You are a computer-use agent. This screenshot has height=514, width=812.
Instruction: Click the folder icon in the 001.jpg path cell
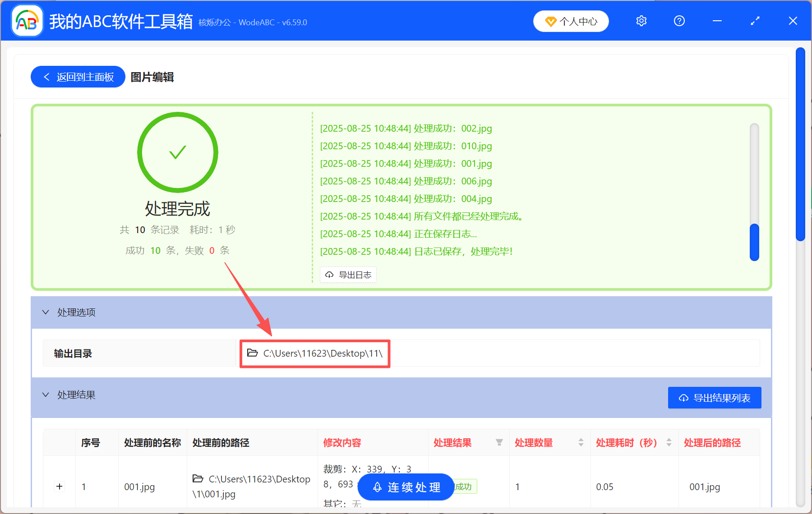tap(198, 479)
